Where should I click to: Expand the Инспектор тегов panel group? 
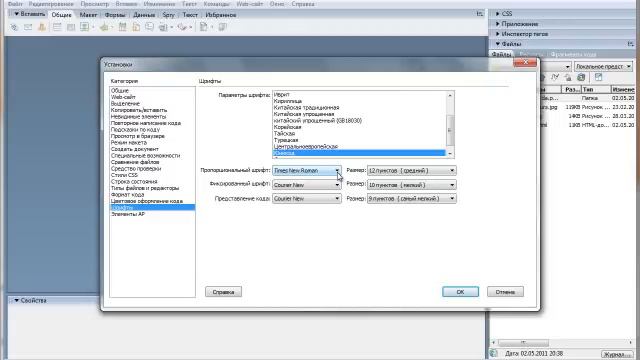pos(498,34)
